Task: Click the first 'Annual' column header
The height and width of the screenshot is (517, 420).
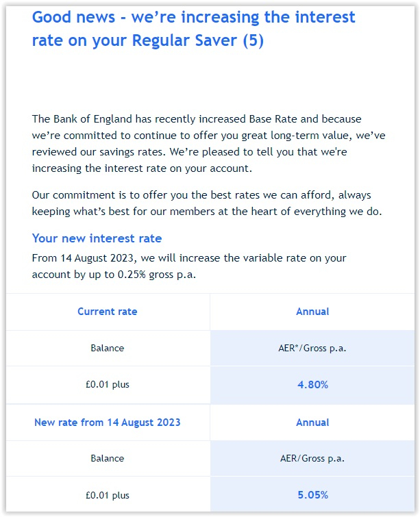Action: pyautogui.click(x=312, y=312)
